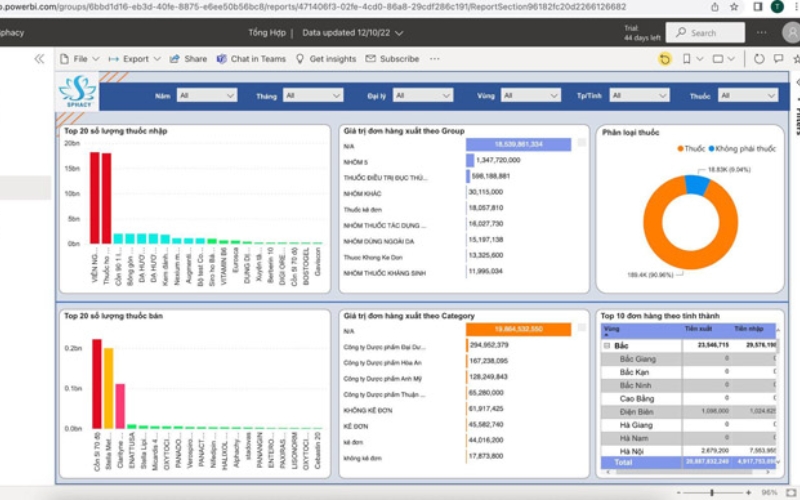Open the Năm filter dropdown
The width and height of the screenshot is (800, 500).
(207, 95)
